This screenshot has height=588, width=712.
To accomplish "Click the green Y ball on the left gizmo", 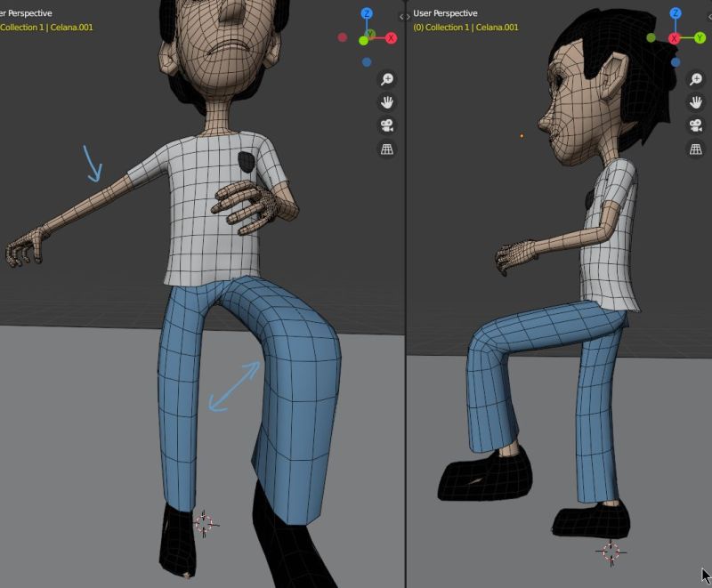I will (364, 39).
